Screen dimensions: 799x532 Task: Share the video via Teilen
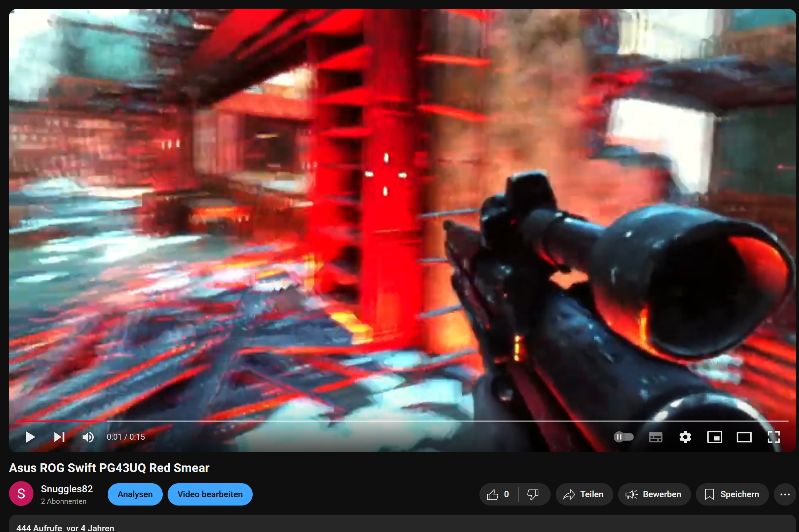tap(584, 494)
